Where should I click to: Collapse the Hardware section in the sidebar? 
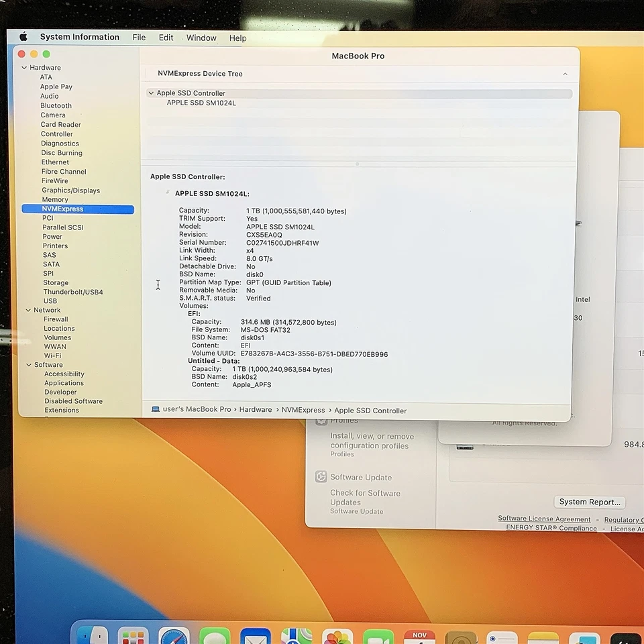point(24,67)
